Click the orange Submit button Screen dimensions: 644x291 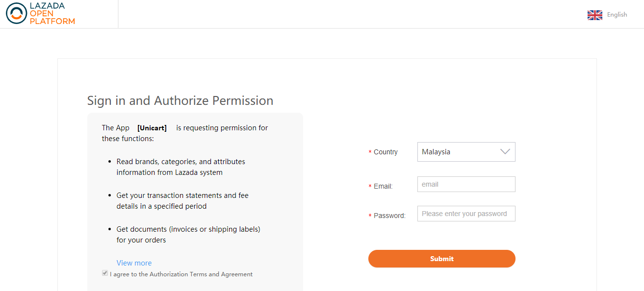(441, 259)
